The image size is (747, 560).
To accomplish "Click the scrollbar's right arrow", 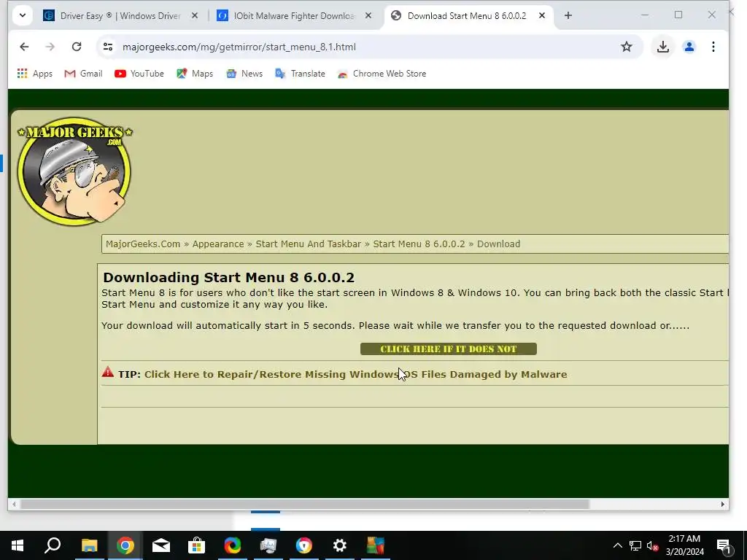I will (722, 504).
